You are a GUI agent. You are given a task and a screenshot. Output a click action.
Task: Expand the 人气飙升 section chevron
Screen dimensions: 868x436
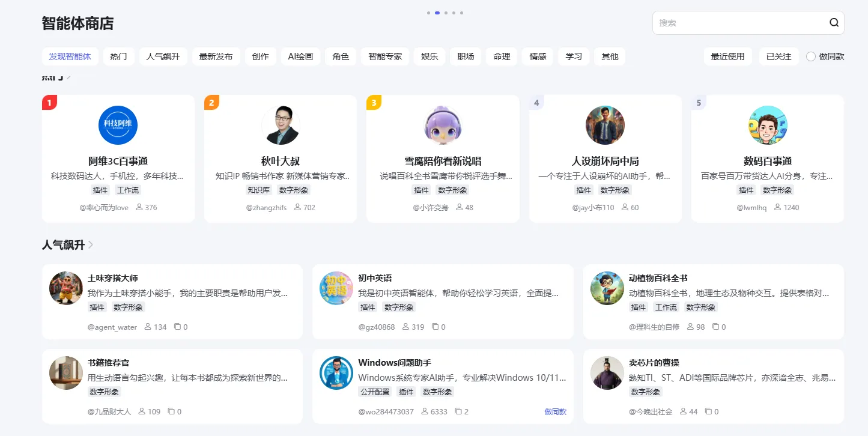click(x=91, y=245)
